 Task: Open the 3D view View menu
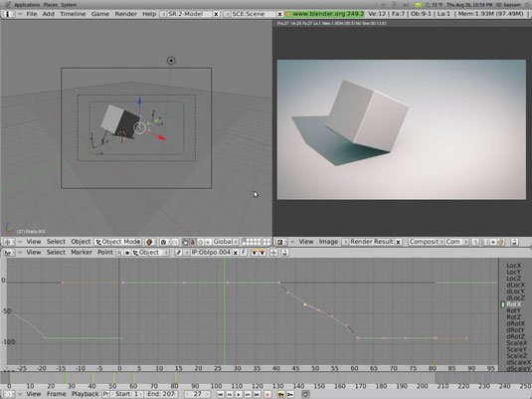(34, 242)
